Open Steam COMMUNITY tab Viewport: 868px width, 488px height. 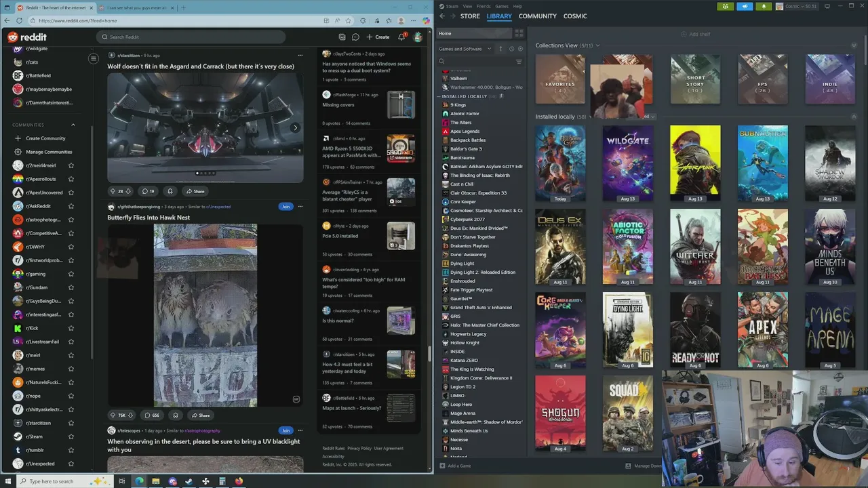pos(538,16)
